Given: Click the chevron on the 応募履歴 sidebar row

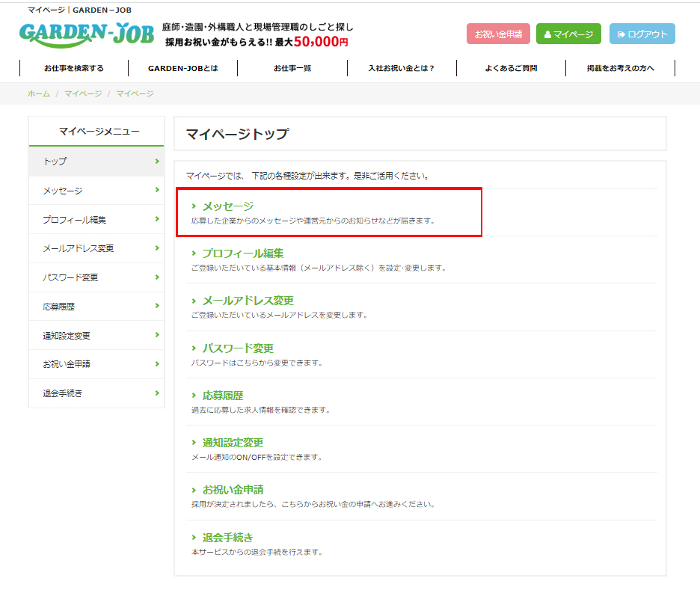Looking at the screenshot, I should point(157,306).
